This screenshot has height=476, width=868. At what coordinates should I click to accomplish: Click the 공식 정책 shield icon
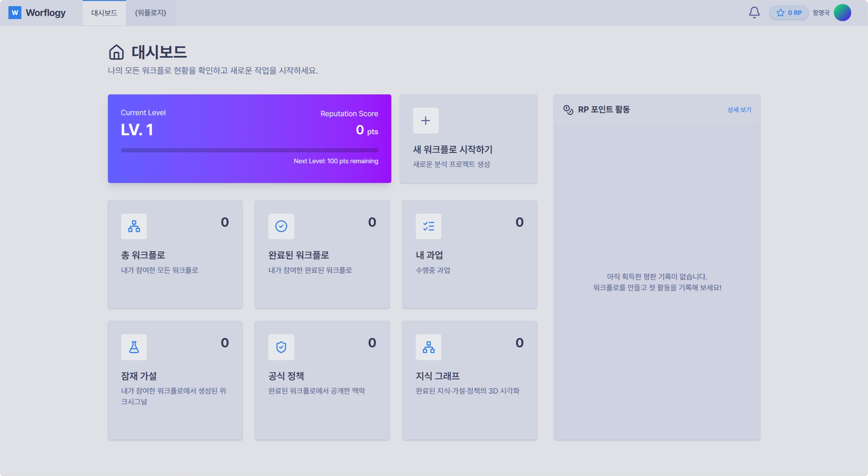tap(281, 347)
